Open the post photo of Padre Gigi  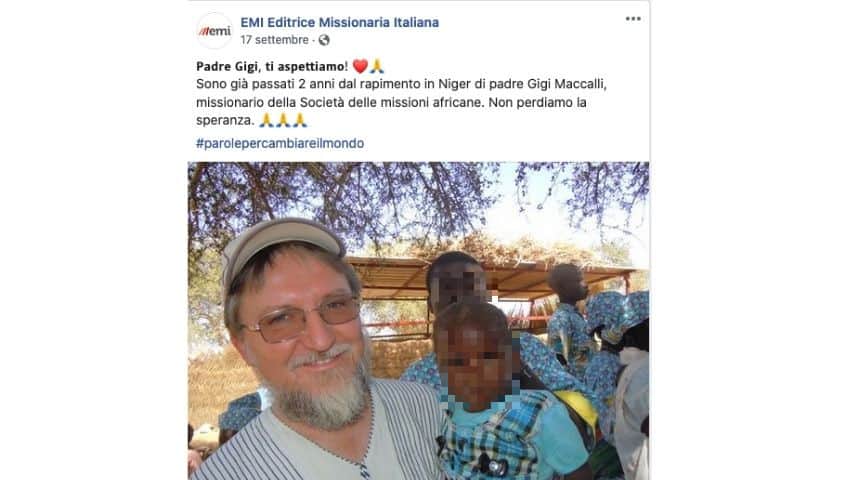point(418,321)
